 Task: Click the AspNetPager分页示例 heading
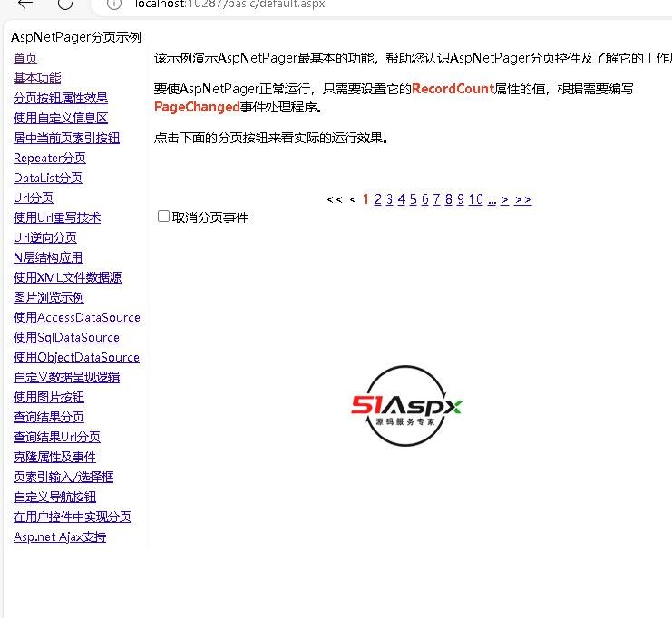click(x=76, y=37)
